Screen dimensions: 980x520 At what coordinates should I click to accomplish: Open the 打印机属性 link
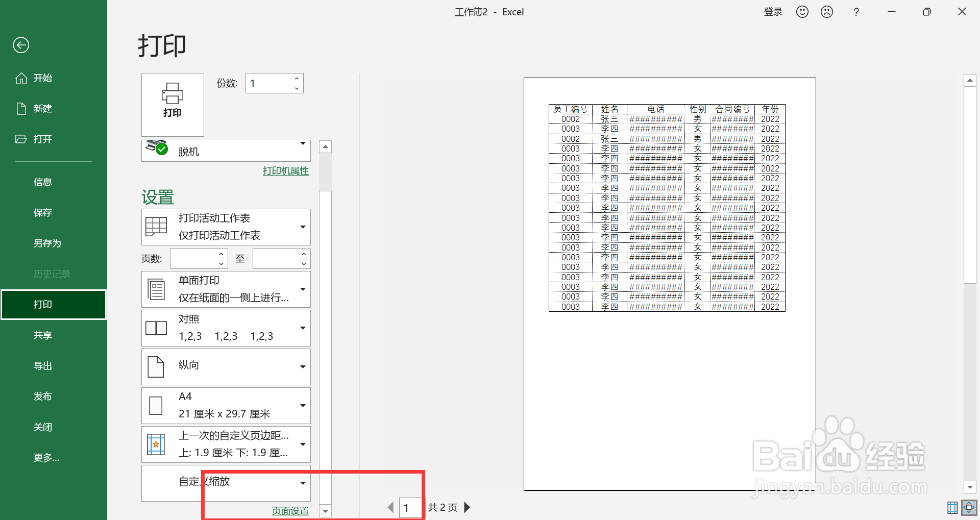pyautogui.click(x=286, y=171)
